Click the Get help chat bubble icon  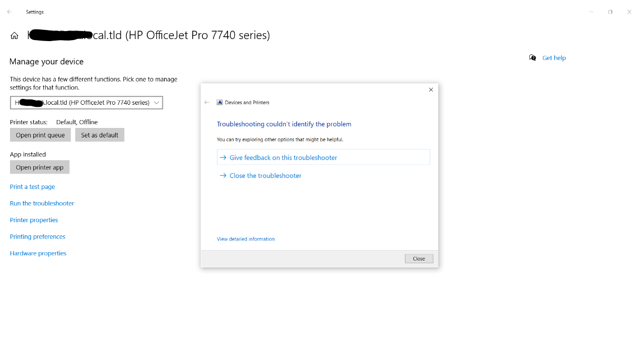pyautogui.click(x=532, y=58)
